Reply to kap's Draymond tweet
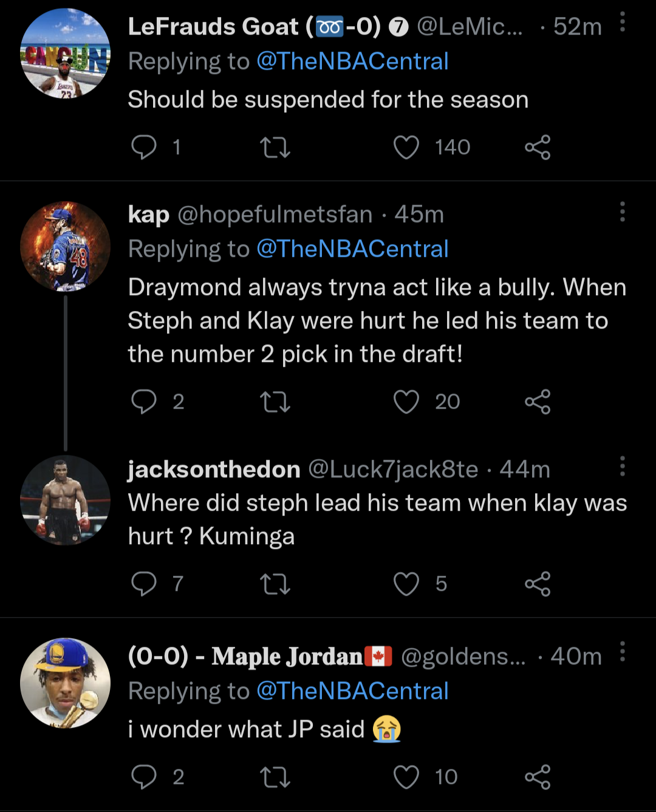 click(x=144, y=401)
